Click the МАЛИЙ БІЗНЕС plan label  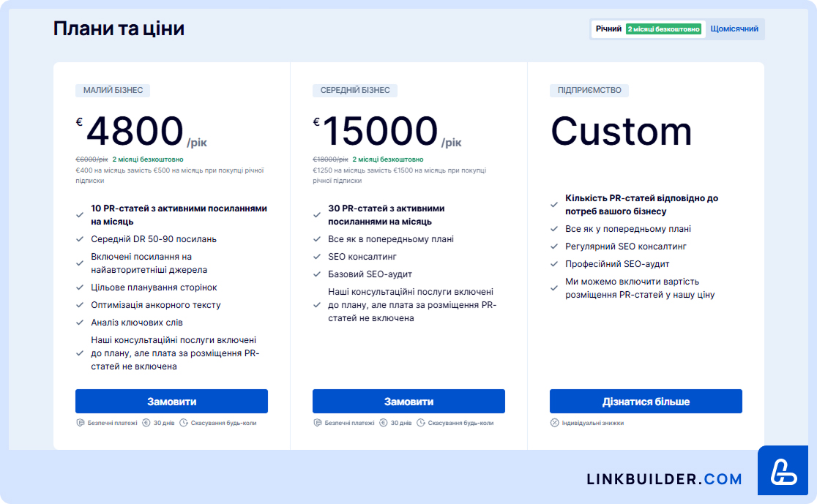click(113, 90)
